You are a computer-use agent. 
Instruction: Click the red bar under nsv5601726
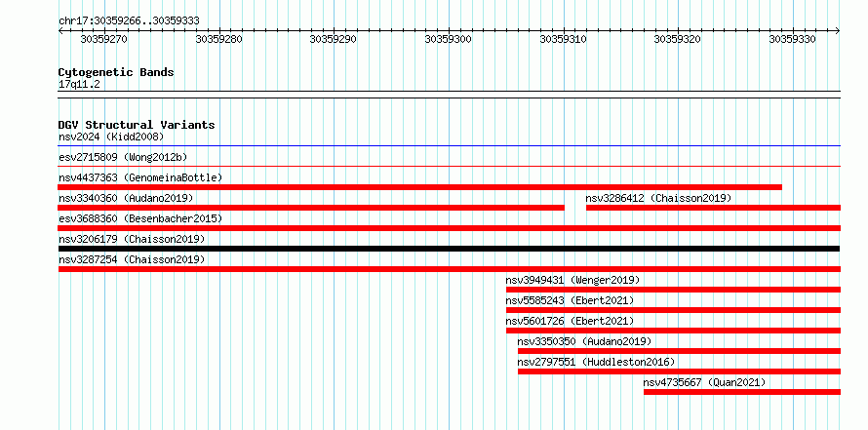[673, 331]
